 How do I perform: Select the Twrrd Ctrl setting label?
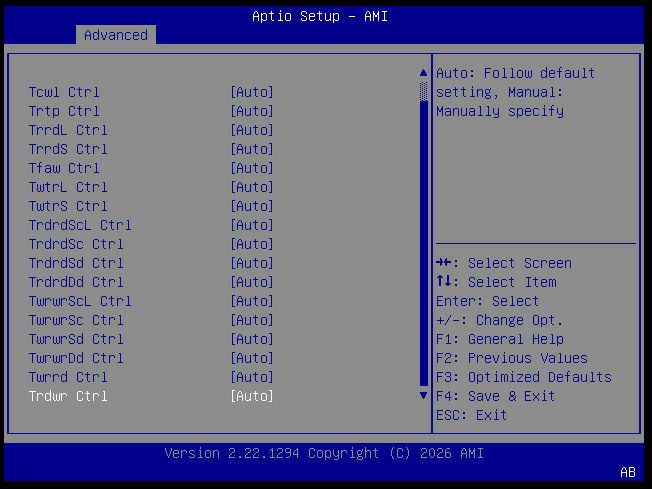(x=68, y=377)
